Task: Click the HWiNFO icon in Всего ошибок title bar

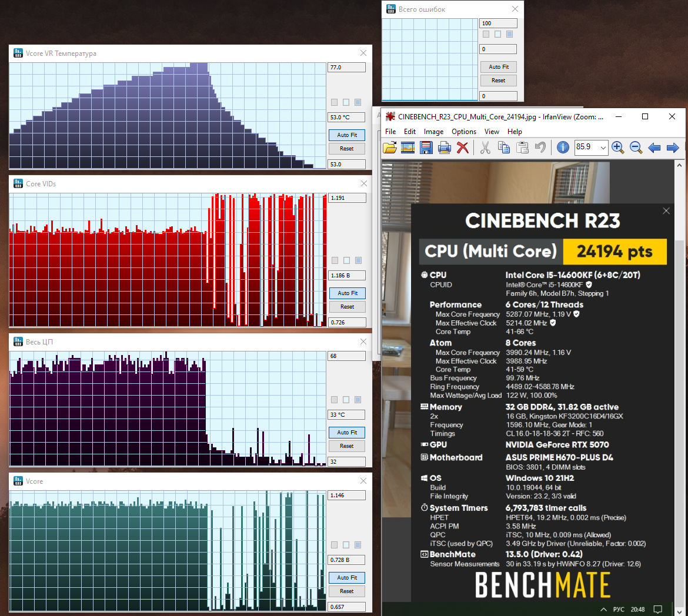Action: coord(391,9)
